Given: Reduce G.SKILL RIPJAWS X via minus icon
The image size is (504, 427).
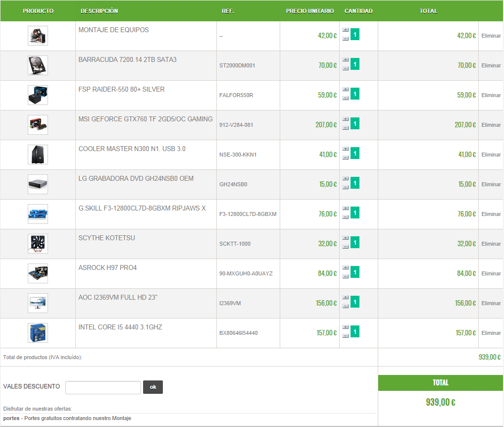Looking at the screenshot, I should 345,217.
